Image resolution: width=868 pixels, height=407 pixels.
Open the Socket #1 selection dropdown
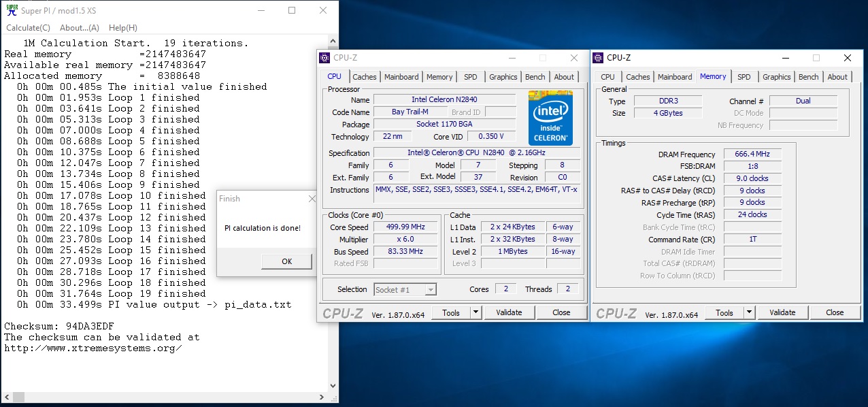405,289
